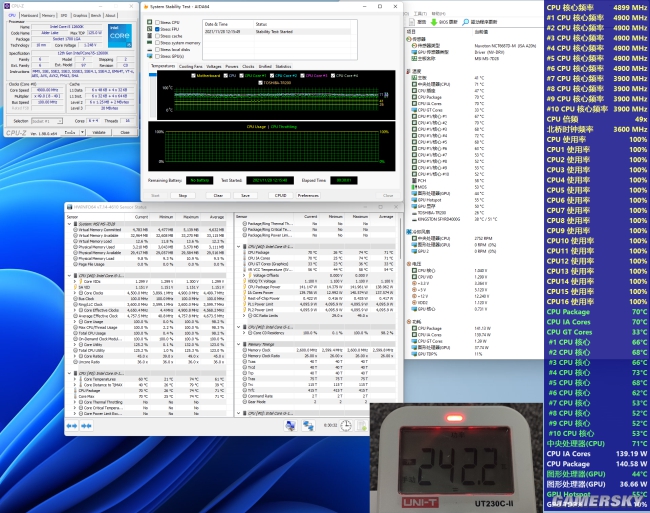The width and height of the screenshot is (650, 513).
Task: Click the computer monitor icon in HWiNFO footer
Action: (x=291, y=425)
